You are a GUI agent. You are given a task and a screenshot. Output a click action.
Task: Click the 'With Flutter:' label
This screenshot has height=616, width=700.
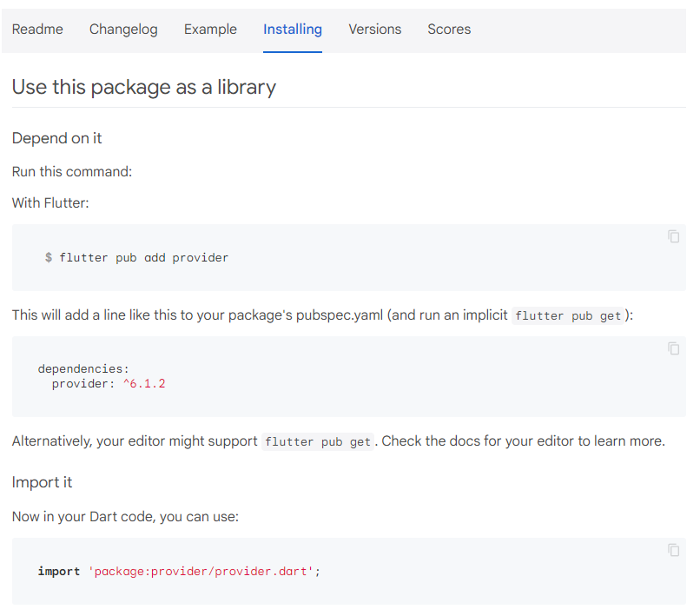click(x=50, y=203)
